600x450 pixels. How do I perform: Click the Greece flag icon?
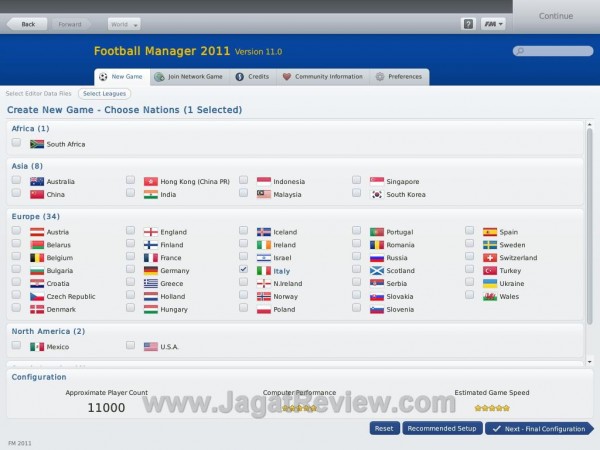151,284
